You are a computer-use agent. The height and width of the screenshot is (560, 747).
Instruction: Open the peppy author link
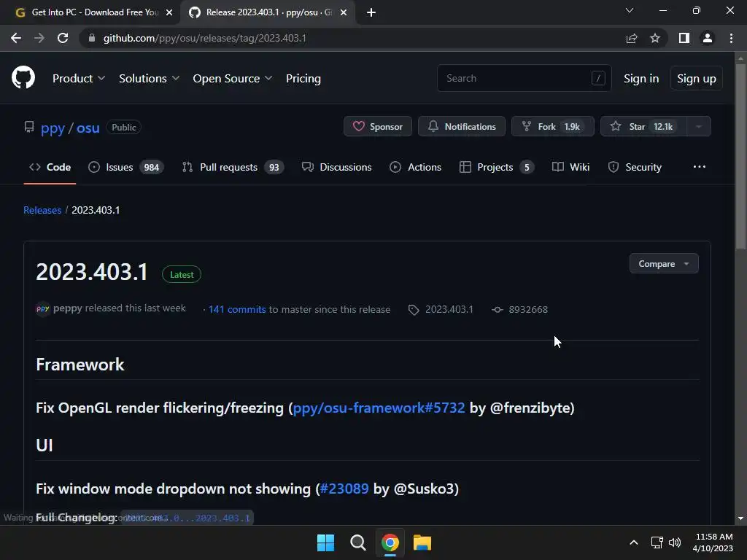pyautogui.click(x=68, y=308)
